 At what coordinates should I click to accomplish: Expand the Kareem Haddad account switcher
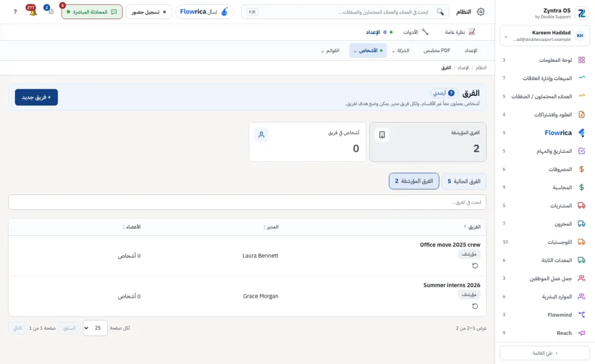coord(545,36)
